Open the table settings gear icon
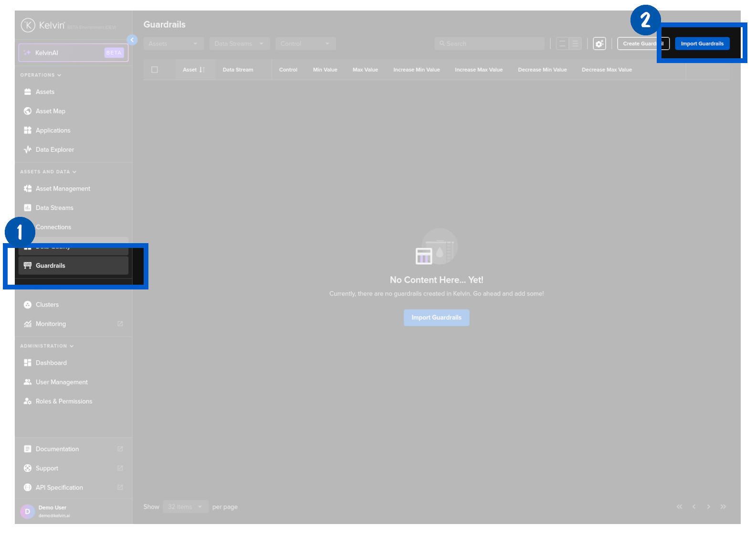Image resolution: width=756 pixels, height=535 pixels. tap(599, 43)
